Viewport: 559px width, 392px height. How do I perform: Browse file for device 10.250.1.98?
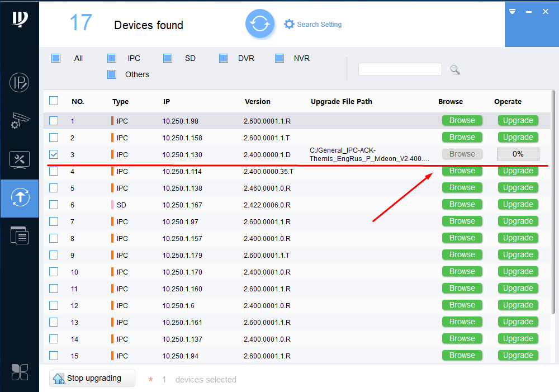tap(462, 121)
